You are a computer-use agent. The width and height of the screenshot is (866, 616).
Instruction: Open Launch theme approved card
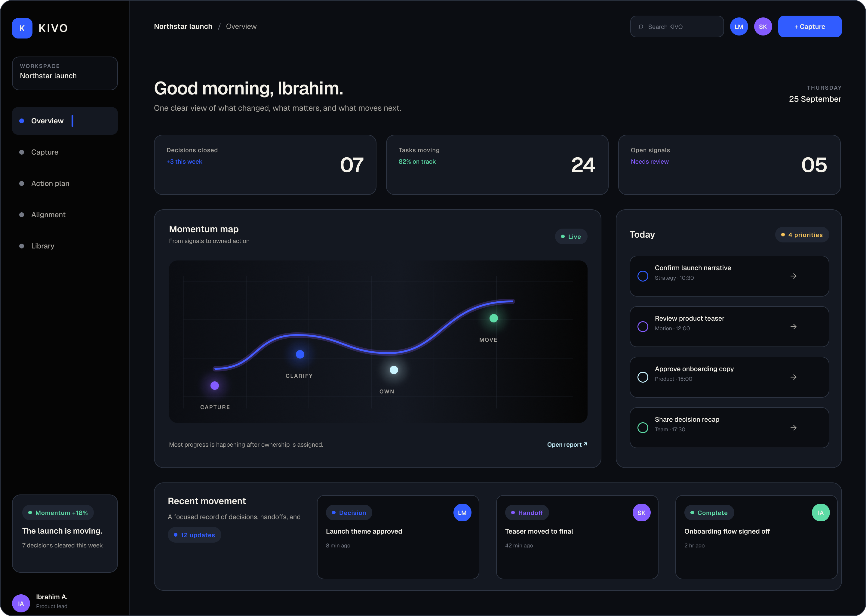pyautogui.click(x=398, y=537)
